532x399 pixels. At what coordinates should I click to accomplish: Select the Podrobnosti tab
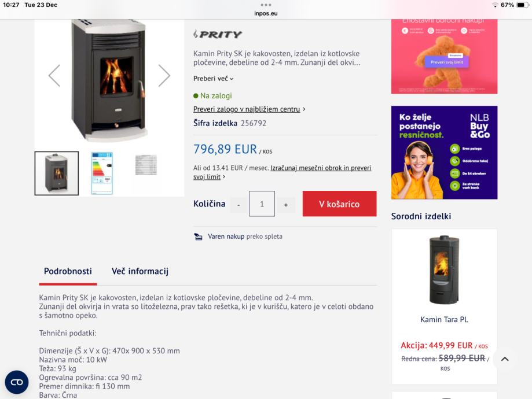click(68, 271)
